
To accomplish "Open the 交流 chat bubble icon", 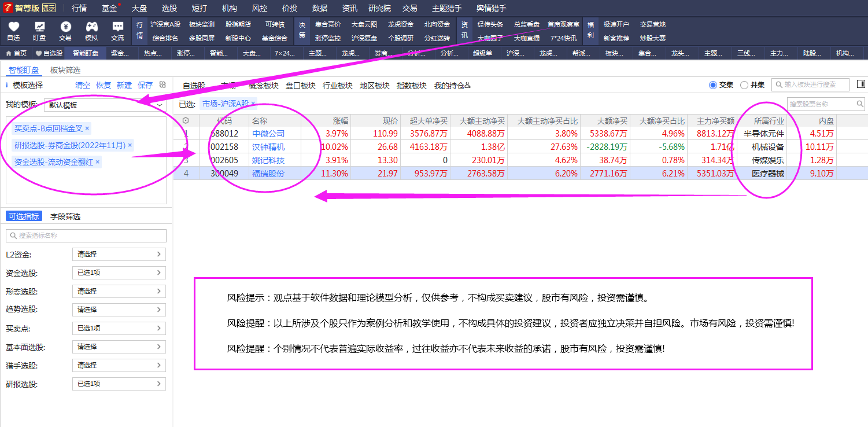I will pos(117,27).
